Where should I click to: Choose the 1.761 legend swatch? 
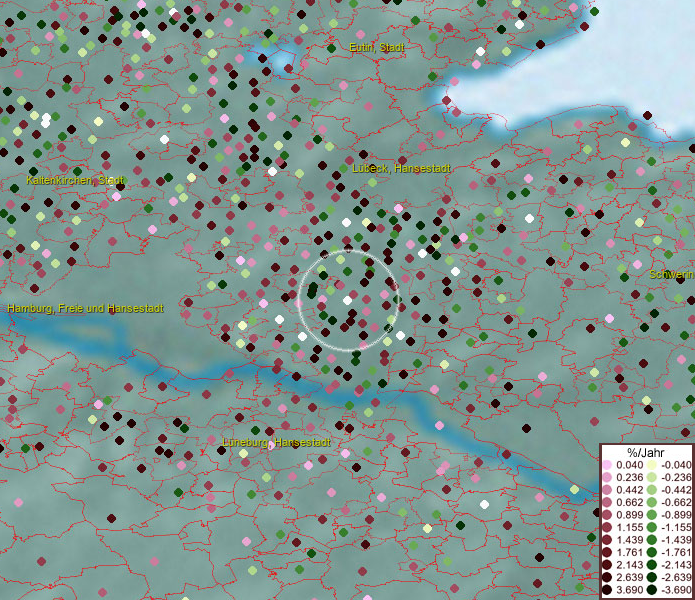click(x=607, y=553)
